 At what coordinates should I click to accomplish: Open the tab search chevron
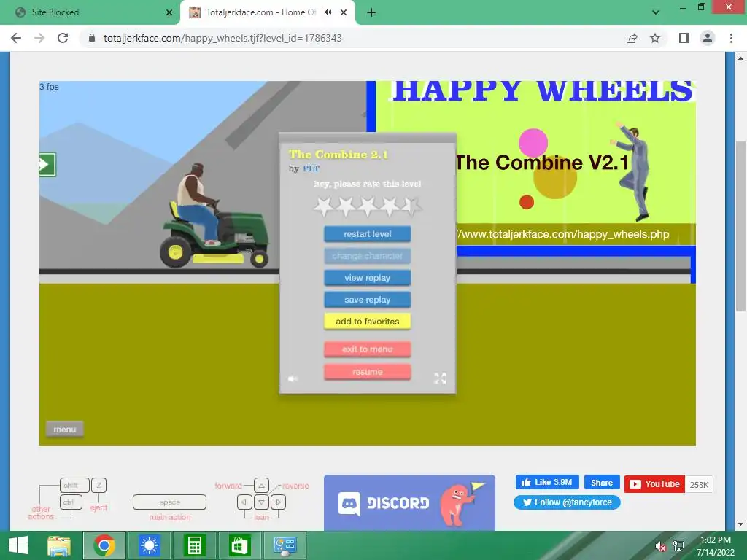coord(656,12)
